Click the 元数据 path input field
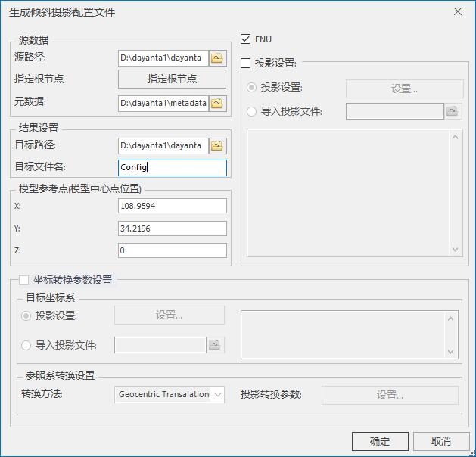The height and width of the screenshot is (457, 476). pyautogui.click(x=163, y=104)
